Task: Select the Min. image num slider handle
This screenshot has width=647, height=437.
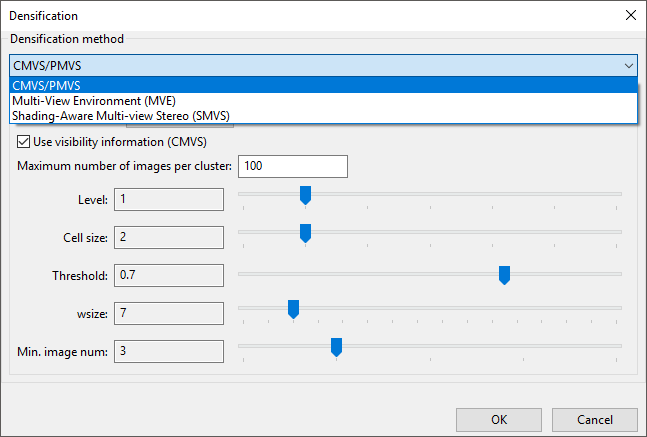Action: [337, 347]
